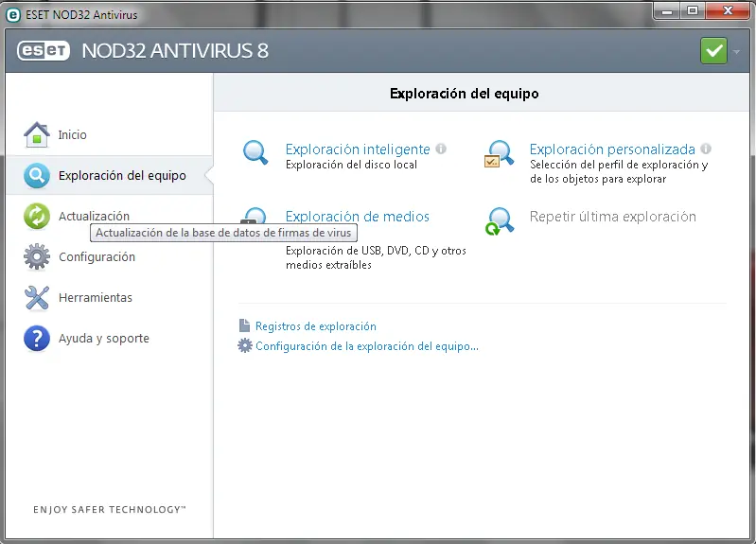Click the Inicio house icon
This screenshot has height=544, width=756.
point(37,134)
